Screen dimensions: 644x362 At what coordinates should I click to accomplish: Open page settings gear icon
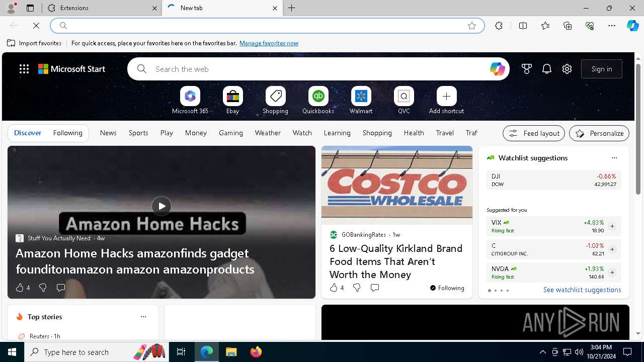tap(567, 69)
